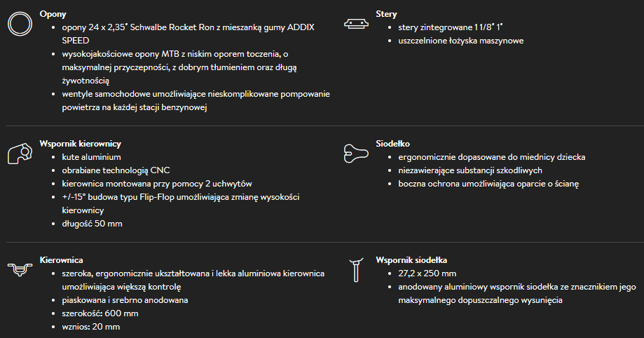The image size is (644, 338).
Task: Select the Kierownica heading
Action: 62,260
